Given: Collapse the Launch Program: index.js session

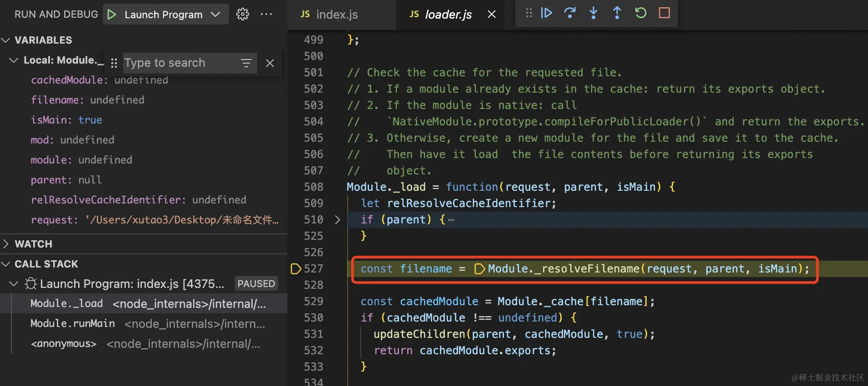Looking at the screenshot, I should pos(14,284).
